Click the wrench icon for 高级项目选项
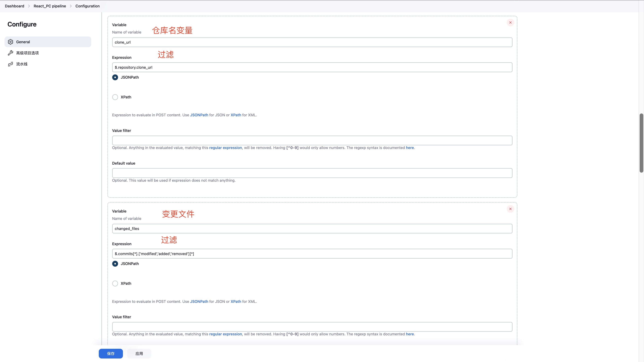 [11, 53]
